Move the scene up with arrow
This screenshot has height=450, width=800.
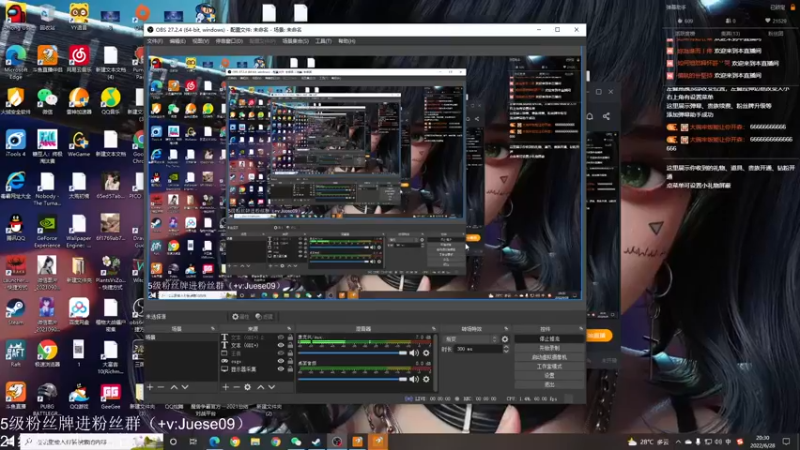174,387
